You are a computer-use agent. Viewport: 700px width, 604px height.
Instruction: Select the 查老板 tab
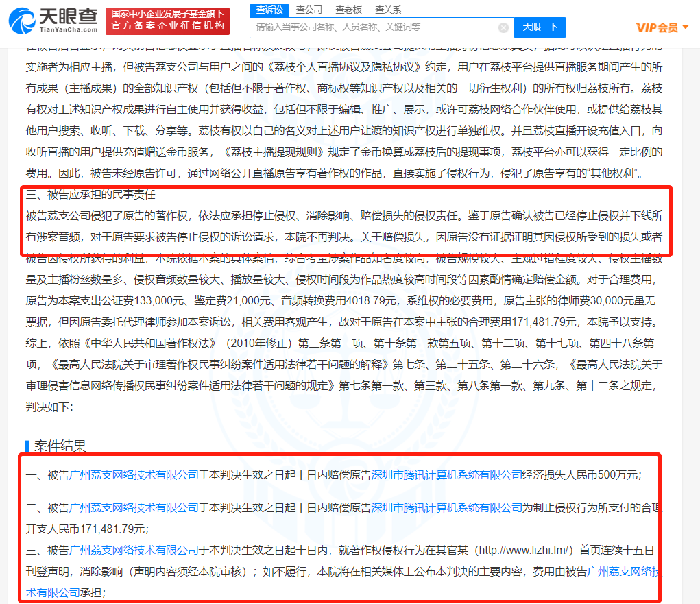pos(349,10)
